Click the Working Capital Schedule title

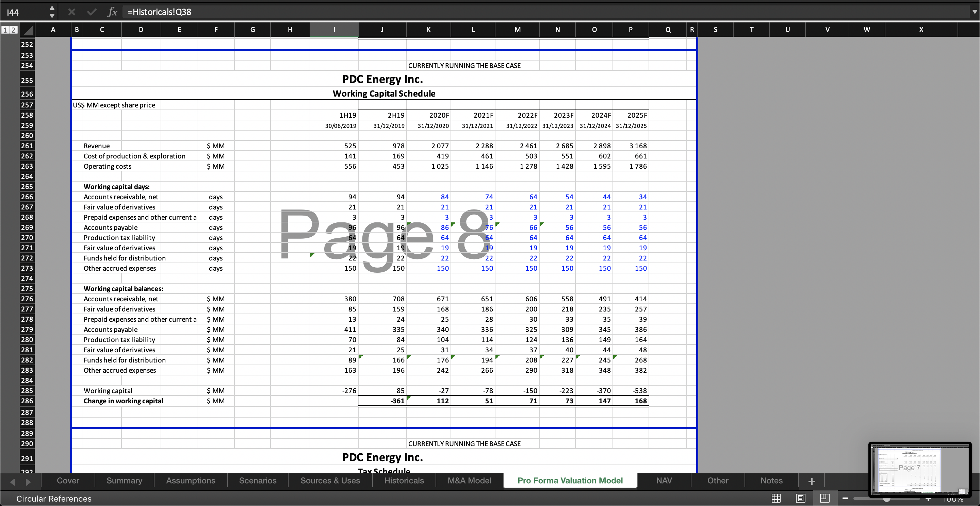tap(384, 94)
